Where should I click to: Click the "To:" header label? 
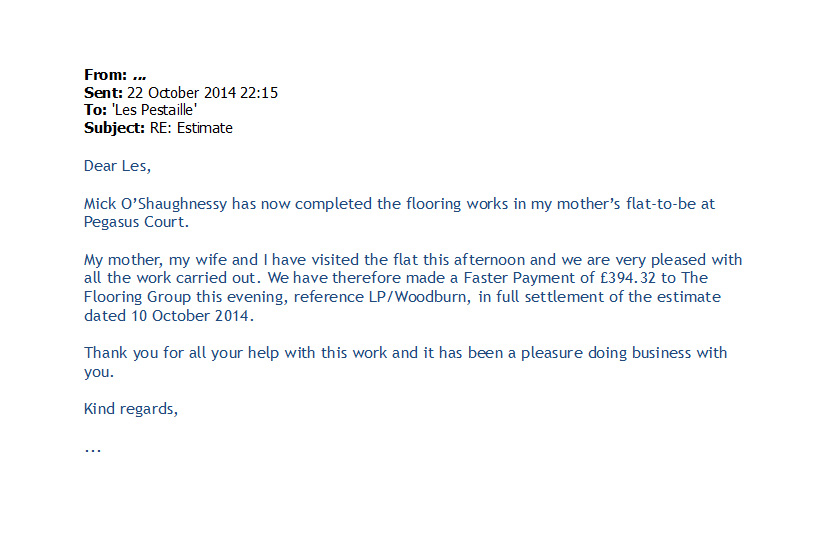coord(96,111)
